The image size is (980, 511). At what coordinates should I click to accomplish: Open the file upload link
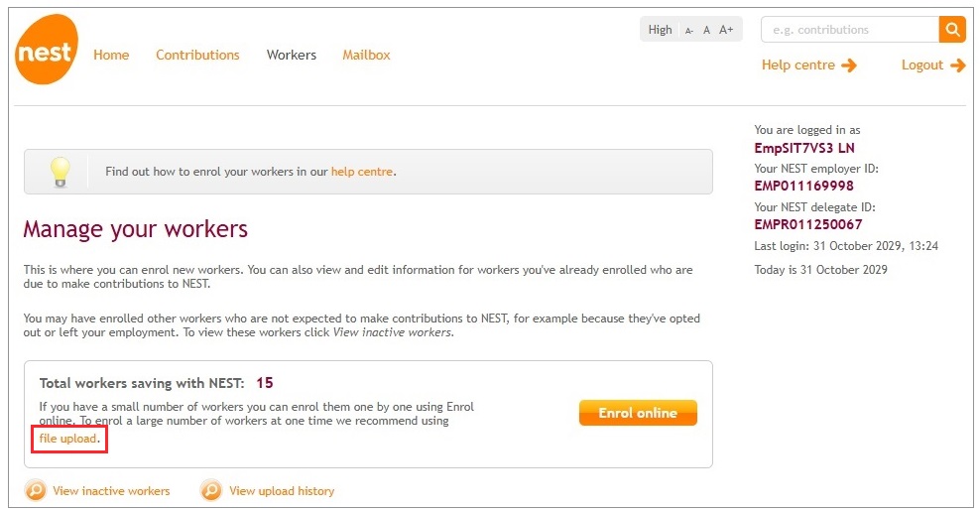coord(68,439)
